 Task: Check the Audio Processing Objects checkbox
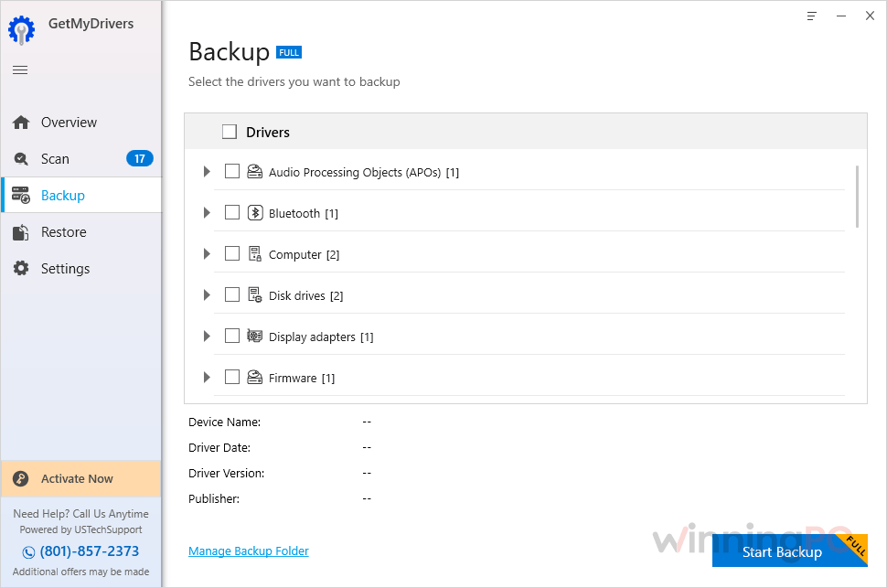[x=232, y=171]
